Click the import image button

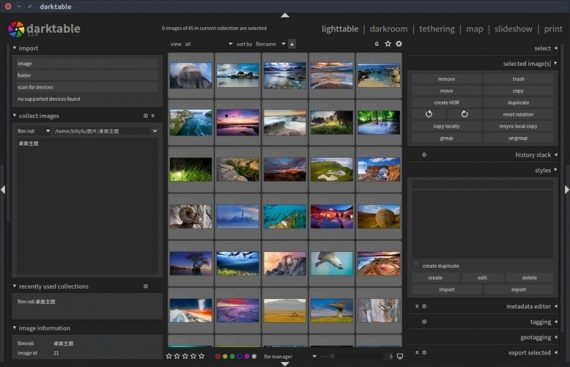pos(87,64)
